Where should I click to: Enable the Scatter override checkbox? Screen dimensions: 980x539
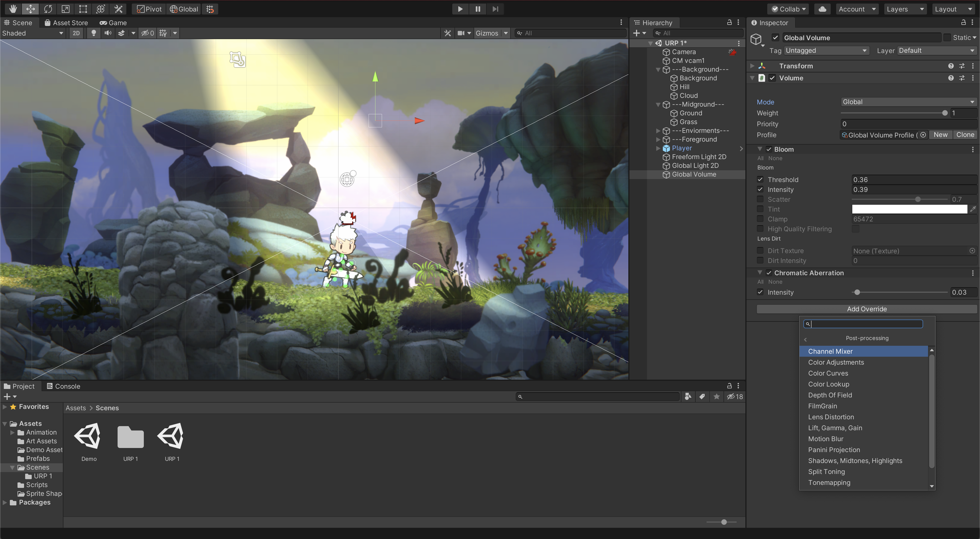760,199
